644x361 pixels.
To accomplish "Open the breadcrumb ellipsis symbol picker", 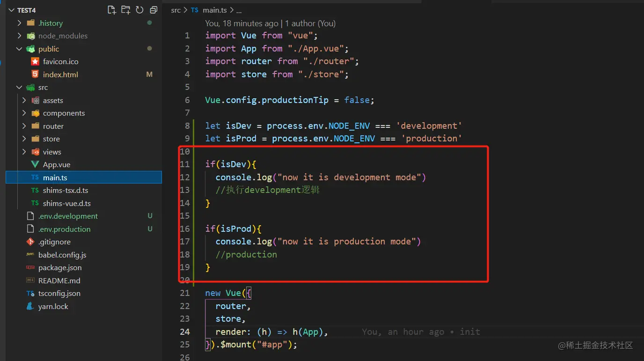I will tap(239, 10).
